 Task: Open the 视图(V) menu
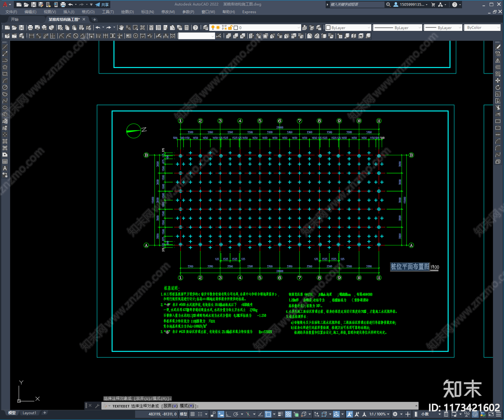tap(50, 12)
